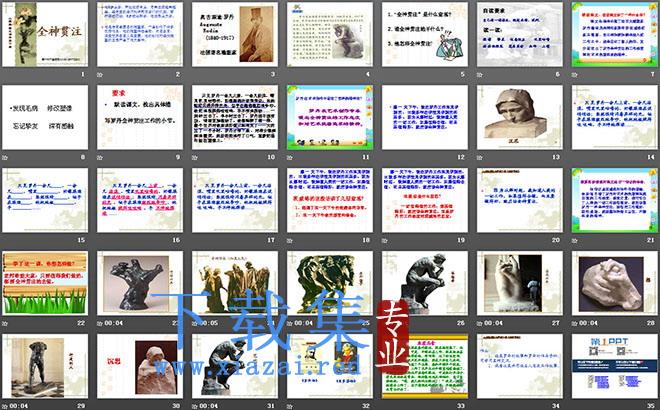
Task: Select slide 10 with black paragraph text
Action: click(x=235, y=117)
